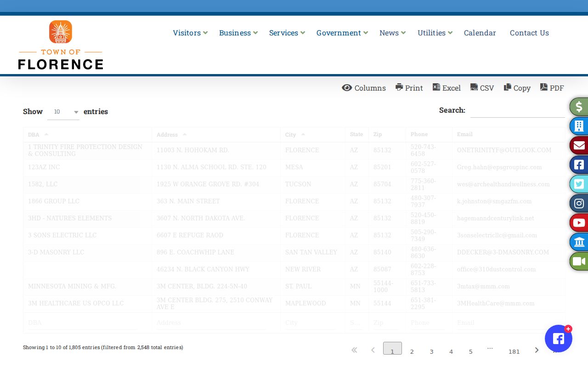
Task: Open the Show entries count dropdown
Action: coord(63,112)
